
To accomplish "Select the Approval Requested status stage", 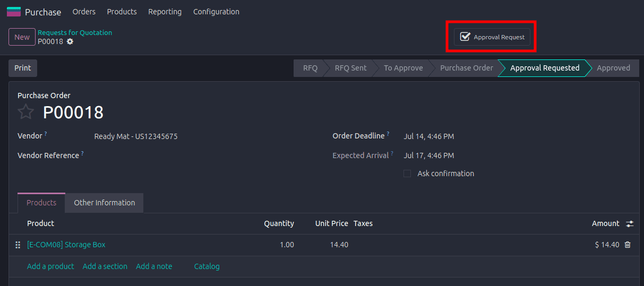I will (x=545, y=68).
